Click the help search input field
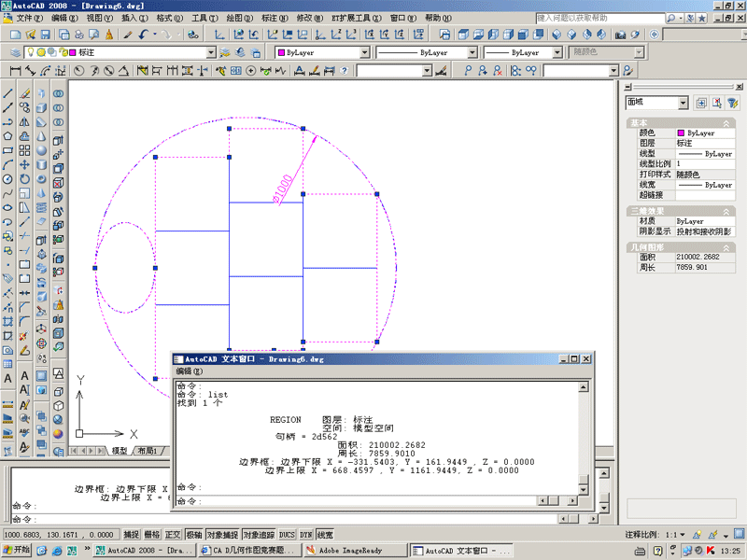 pos(599,18)
